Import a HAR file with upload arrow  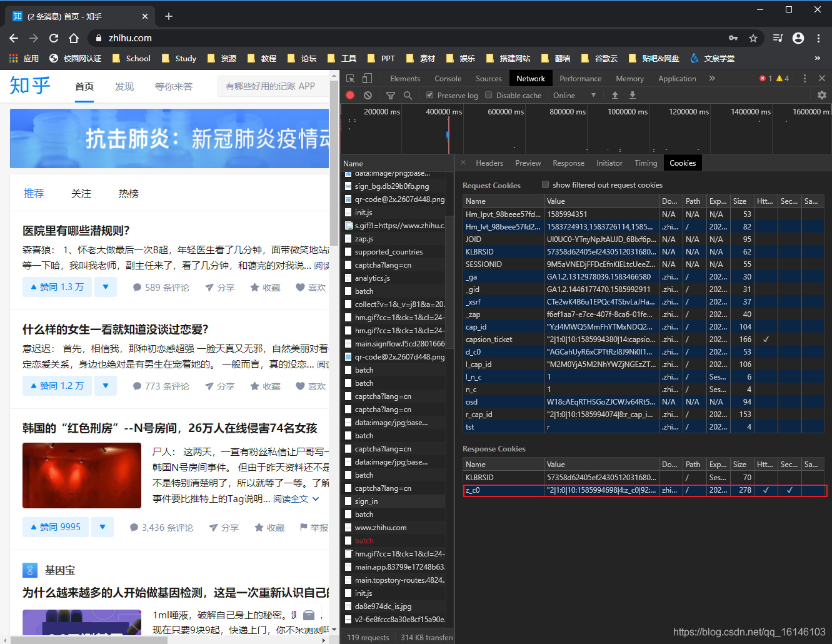pyautogui.click(x=615, y=95)
